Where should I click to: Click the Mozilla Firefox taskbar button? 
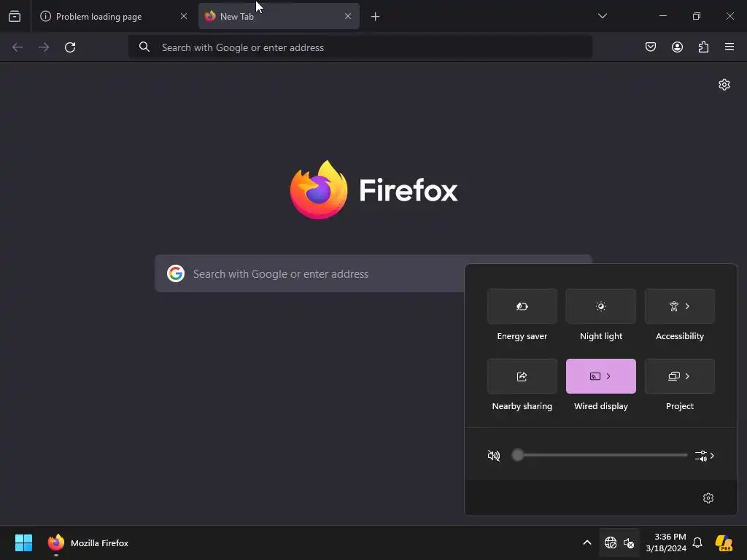click(88, 542)
